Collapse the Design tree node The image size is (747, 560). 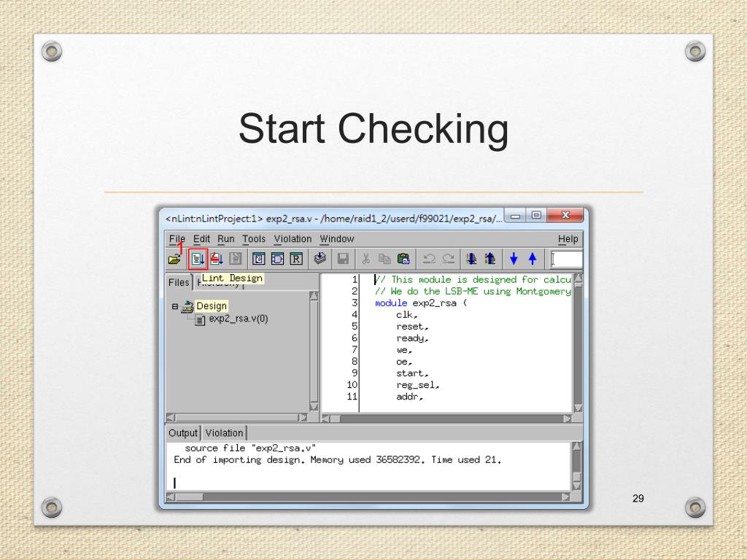point(175,306)
